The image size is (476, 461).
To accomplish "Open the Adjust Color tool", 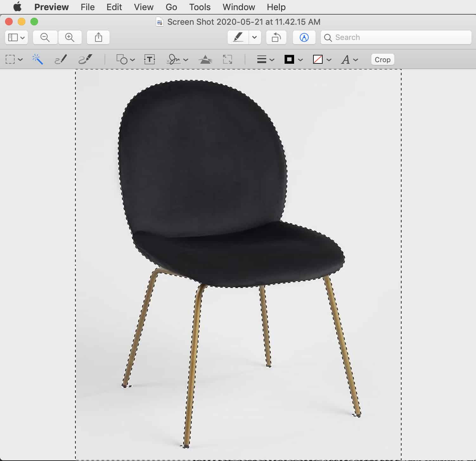I will click(x=205, y=59).
